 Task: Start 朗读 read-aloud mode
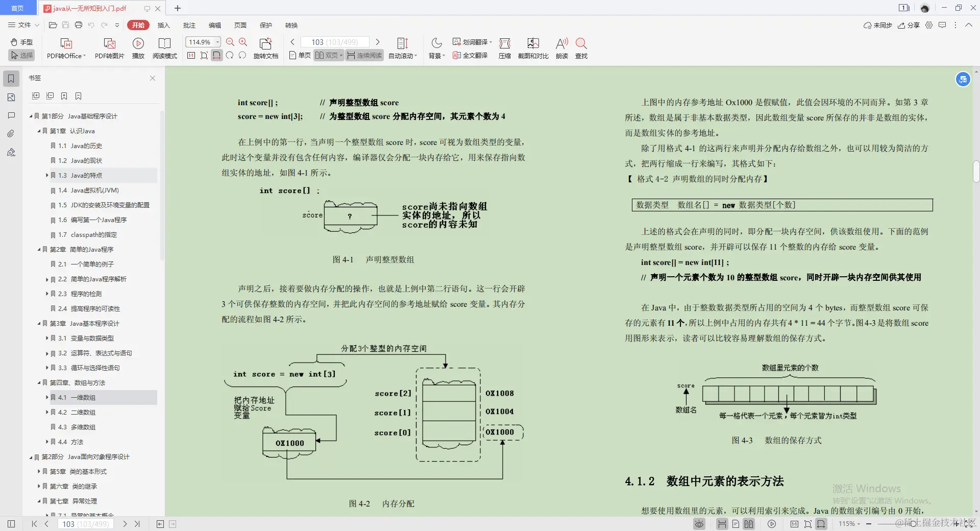(561, 49)
